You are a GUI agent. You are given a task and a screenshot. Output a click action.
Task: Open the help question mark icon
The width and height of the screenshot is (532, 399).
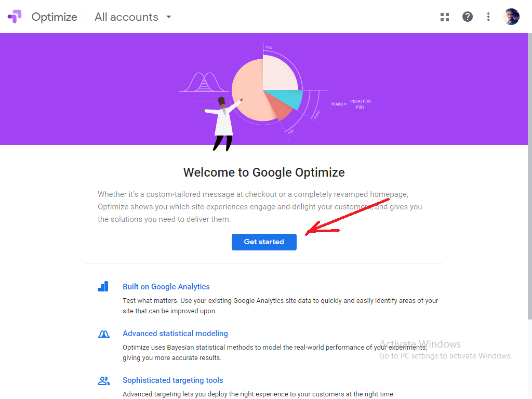point(467,17)
